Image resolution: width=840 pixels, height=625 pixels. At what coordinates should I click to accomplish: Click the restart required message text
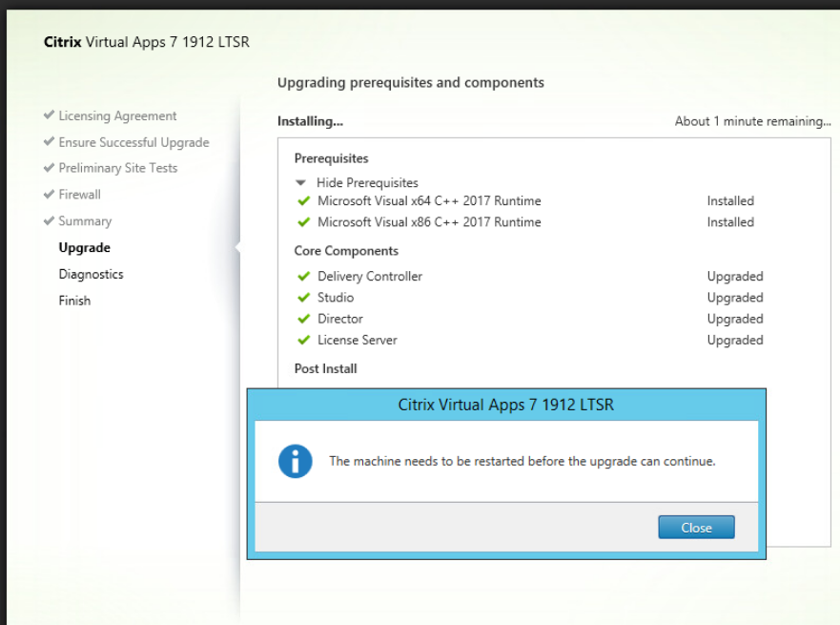(x=522, y=461)
